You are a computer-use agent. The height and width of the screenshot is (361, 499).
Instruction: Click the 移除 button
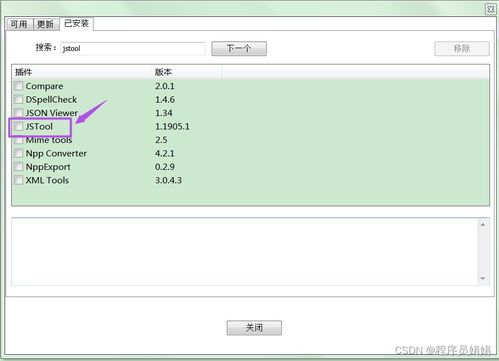pos(462,49)
